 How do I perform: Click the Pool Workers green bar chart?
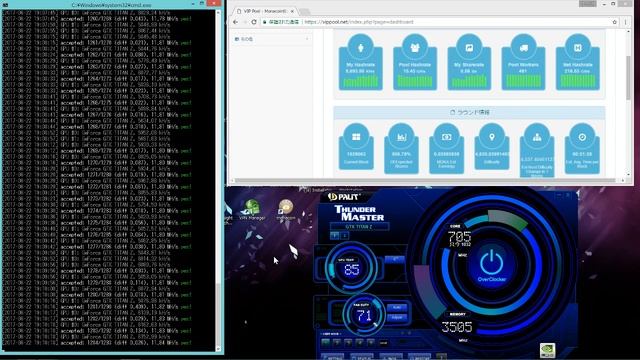pos(523,82)
